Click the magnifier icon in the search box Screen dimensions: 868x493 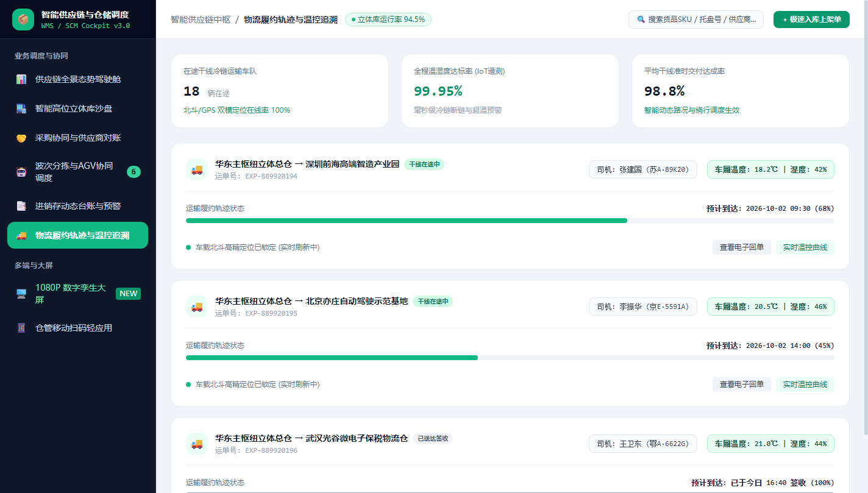[x=641, y=20]
